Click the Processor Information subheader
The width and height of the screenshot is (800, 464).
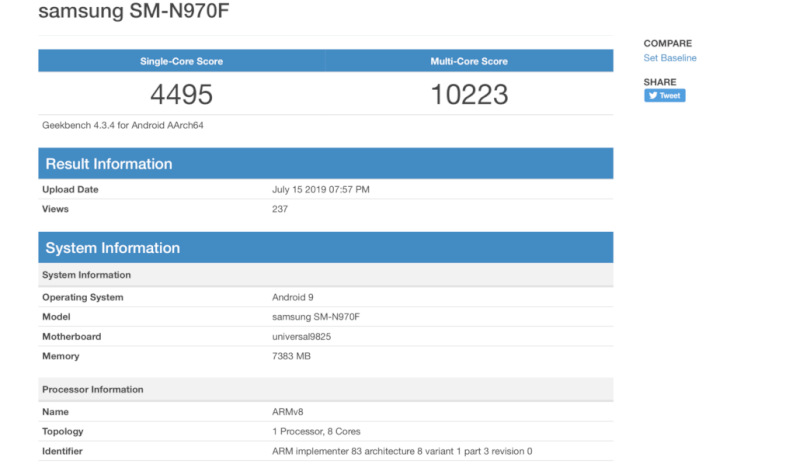[x=326, y=389]
